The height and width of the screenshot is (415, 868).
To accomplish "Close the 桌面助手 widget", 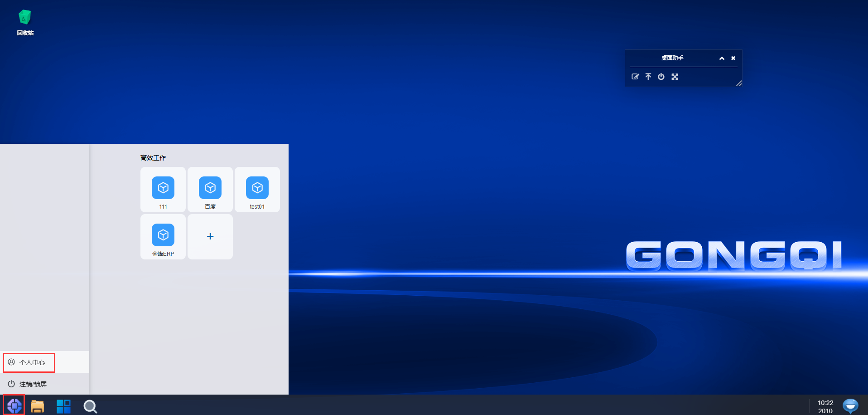I will pos(733,58).
